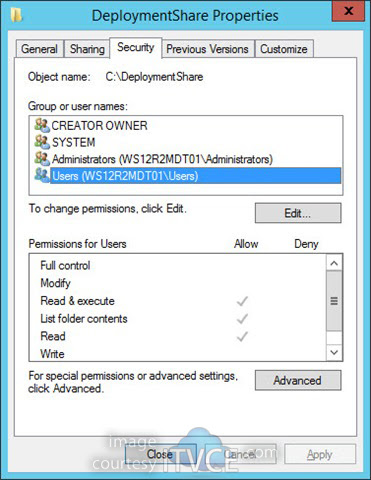Open the Sharing tab
371x480 pixels.
87,49
